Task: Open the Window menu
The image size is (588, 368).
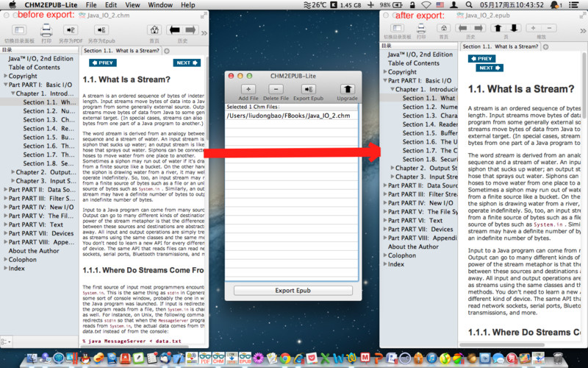Action: coord(160,5)
